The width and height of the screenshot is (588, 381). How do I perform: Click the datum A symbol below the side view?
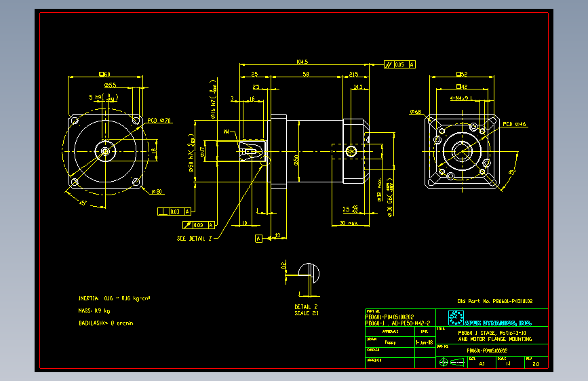pos(258,239)
